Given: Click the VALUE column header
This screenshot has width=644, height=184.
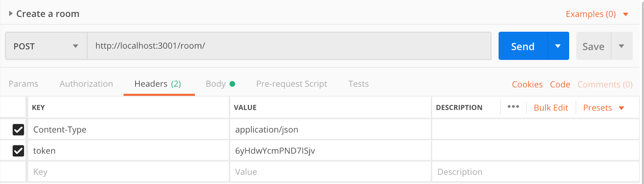Looking at the screenshot, I should 245,107.
